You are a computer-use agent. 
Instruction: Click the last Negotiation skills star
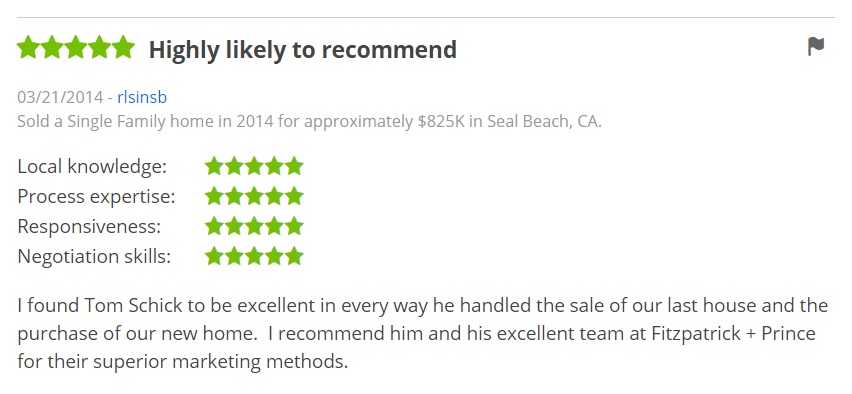pos(294,256)
